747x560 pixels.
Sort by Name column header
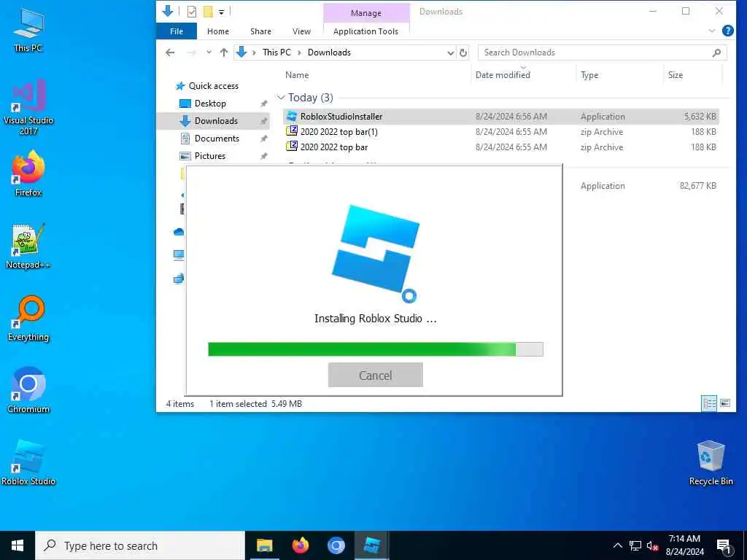tap(297, 75)
